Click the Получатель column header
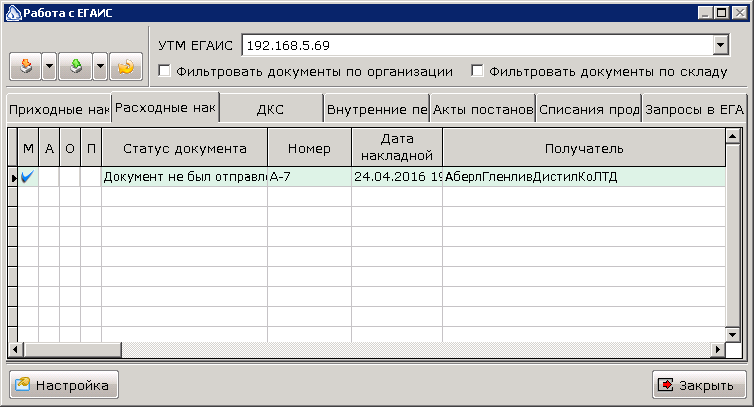 584,148
